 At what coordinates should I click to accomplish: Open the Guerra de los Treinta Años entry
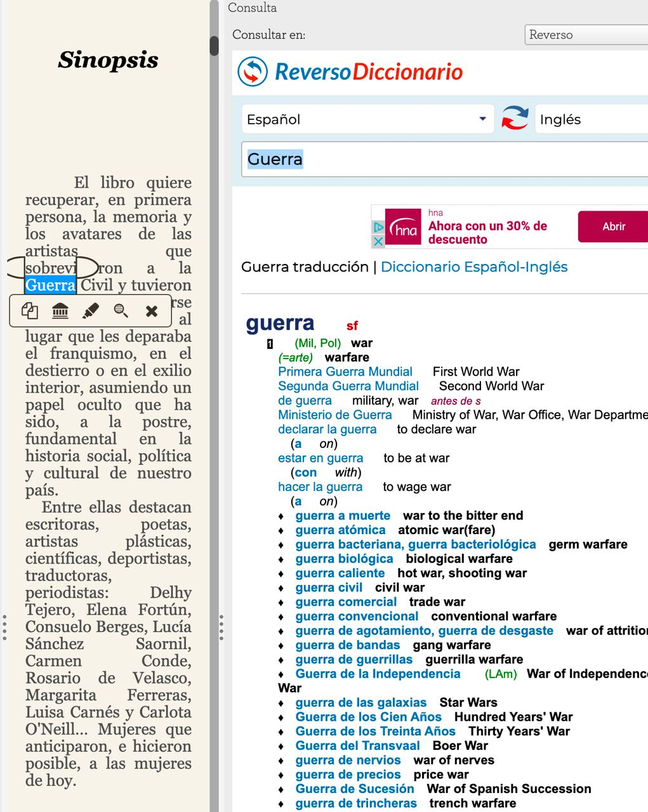(x=375, y=731)
